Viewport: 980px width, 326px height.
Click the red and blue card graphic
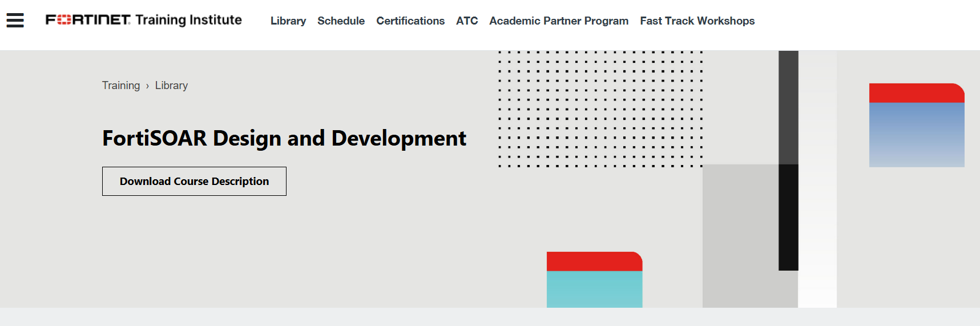[917, 125]
